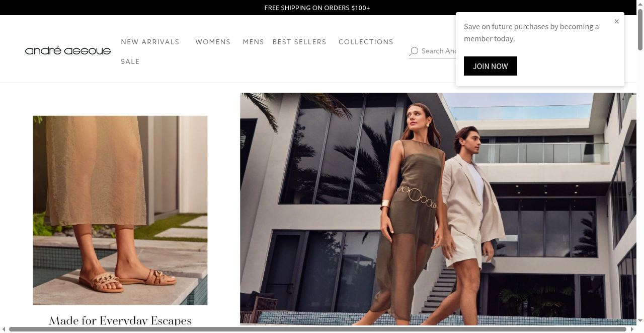Image resolution: width=644 pixels, height=333 pixels.
Task: Open the Womens menu
Action: (213, 42)
